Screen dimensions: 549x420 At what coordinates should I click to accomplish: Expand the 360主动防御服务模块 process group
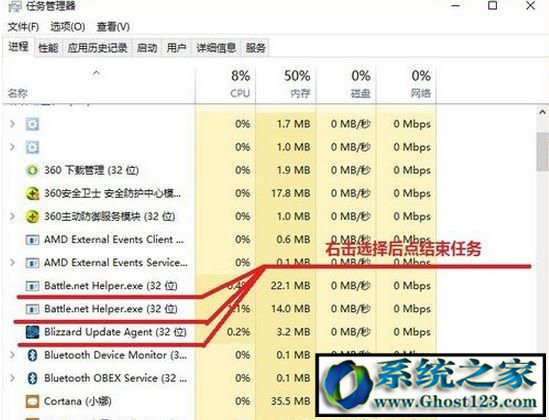(13, 216)
